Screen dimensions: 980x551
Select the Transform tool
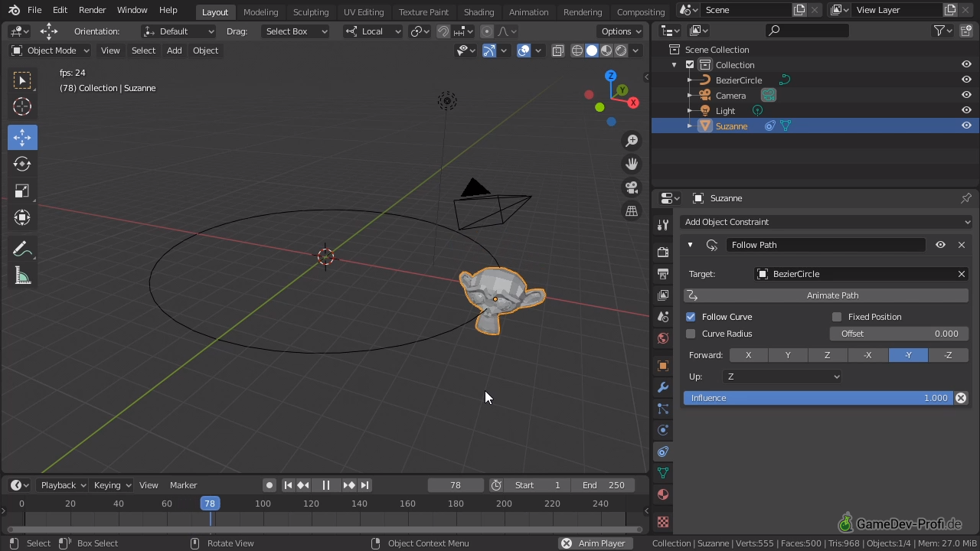22,217
